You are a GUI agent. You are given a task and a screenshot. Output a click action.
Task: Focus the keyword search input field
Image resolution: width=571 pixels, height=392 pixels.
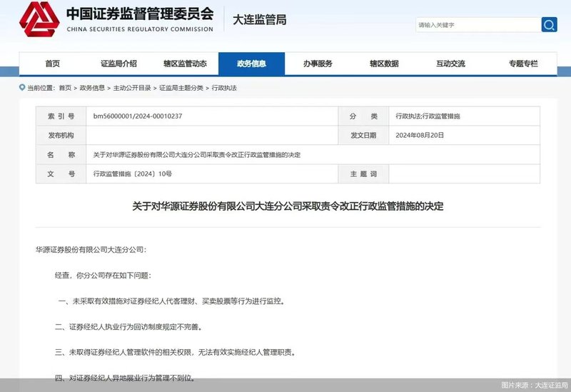tap(478, 25)
